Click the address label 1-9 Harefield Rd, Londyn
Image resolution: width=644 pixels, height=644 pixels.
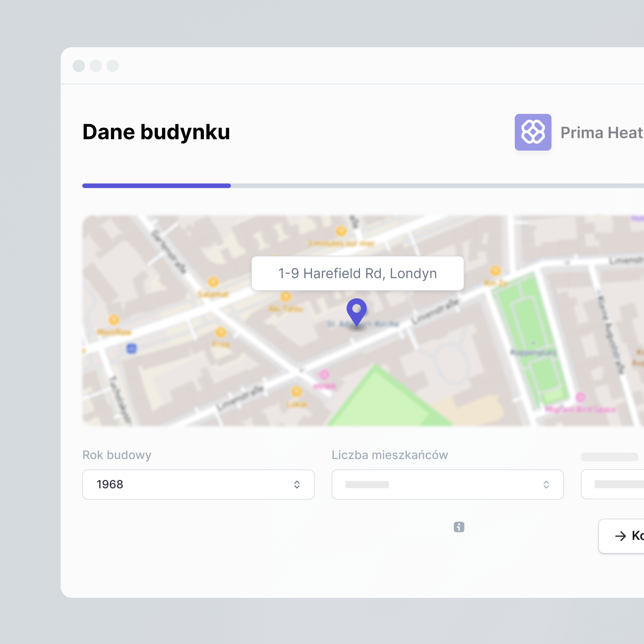pyautogui.click(x=358, y=273)
